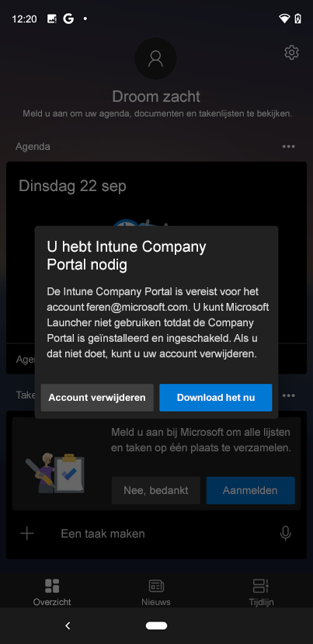Switch to the Overzicht tab

tap(52, 593)
